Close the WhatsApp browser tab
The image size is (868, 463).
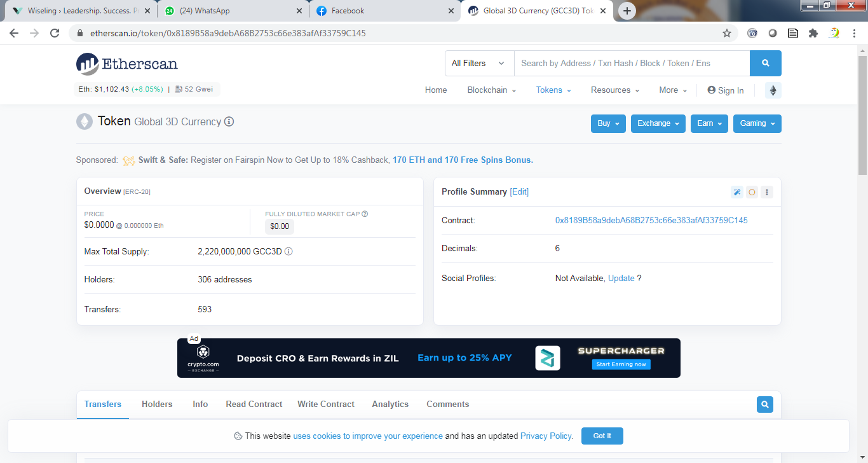click(299, 11)
